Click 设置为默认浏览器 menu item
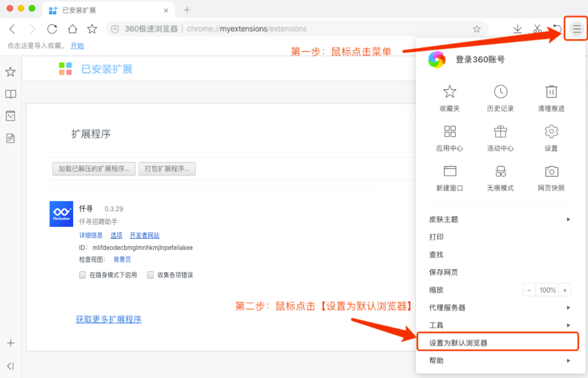 (498, 343)
